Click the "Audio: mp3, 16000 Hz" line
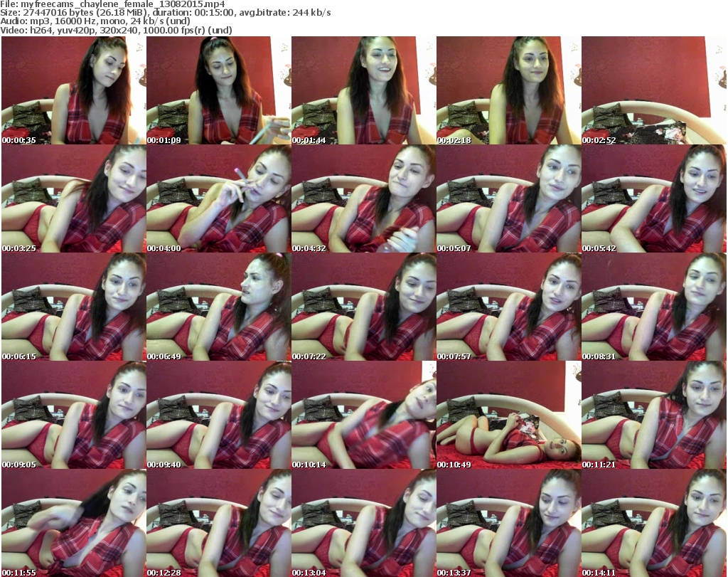 pyautogui.click(x=95, y=21)
